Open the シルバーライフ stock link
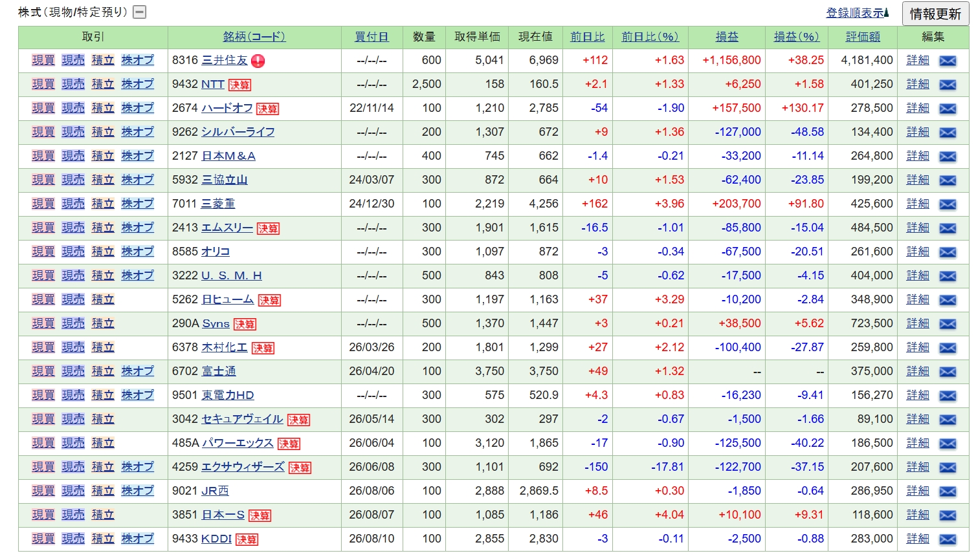Viewport: 976px width, 560px height. point(238,132)
